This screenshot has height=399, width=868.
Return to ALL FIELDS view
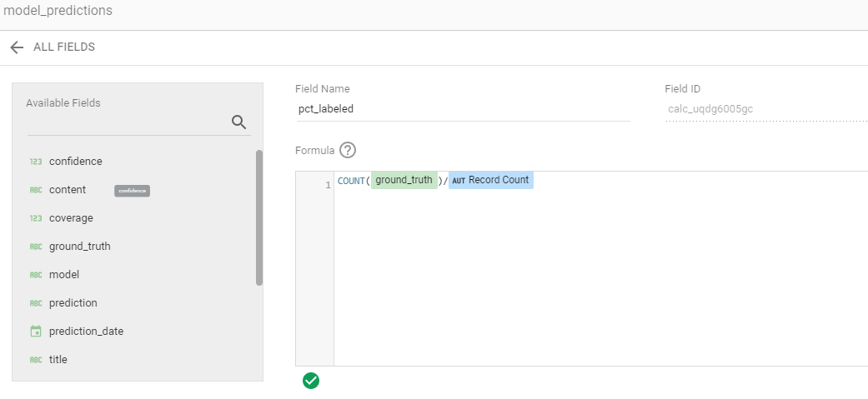click(64, 47)
